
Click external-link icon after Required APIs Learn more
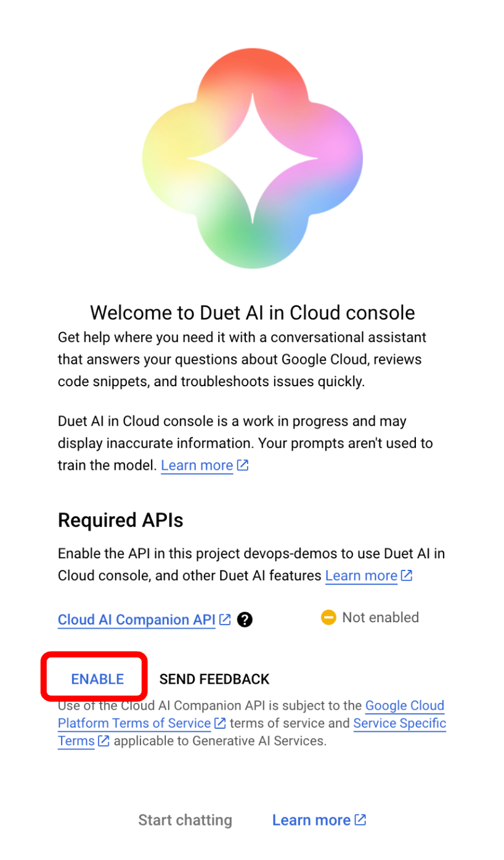pos(407,575)
